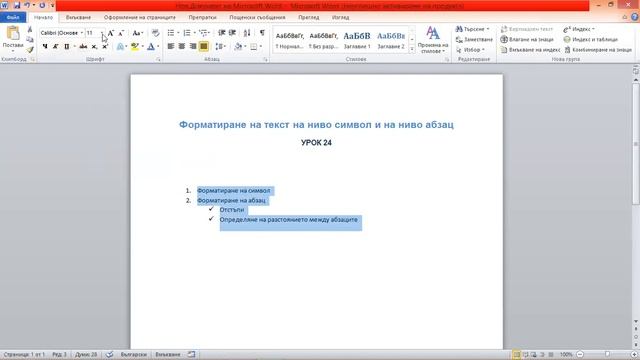This screenshot has height=360, width=640.
Task: Click the Български language indicator
Action: pyautogui.click(x=133, y=354)
